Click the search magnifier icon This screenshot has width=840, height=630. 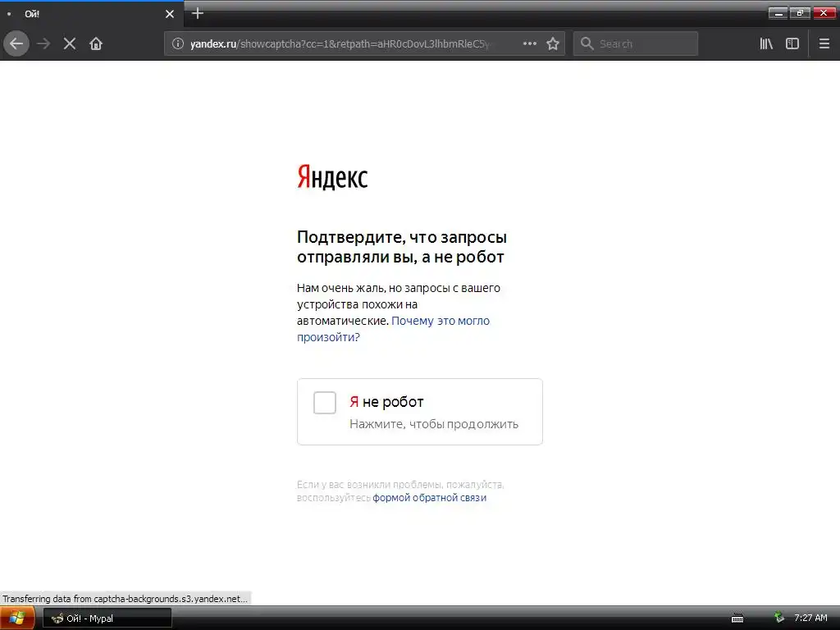[x=587, y=43]
